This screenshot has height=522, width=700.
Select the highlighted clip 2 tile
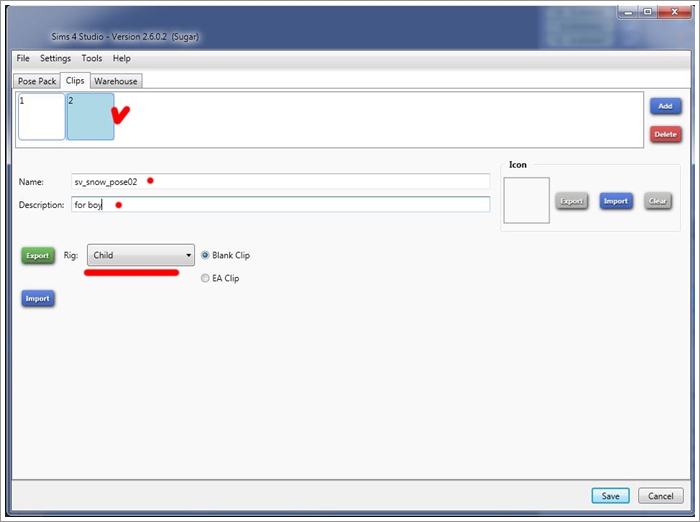tap(90, 117)
